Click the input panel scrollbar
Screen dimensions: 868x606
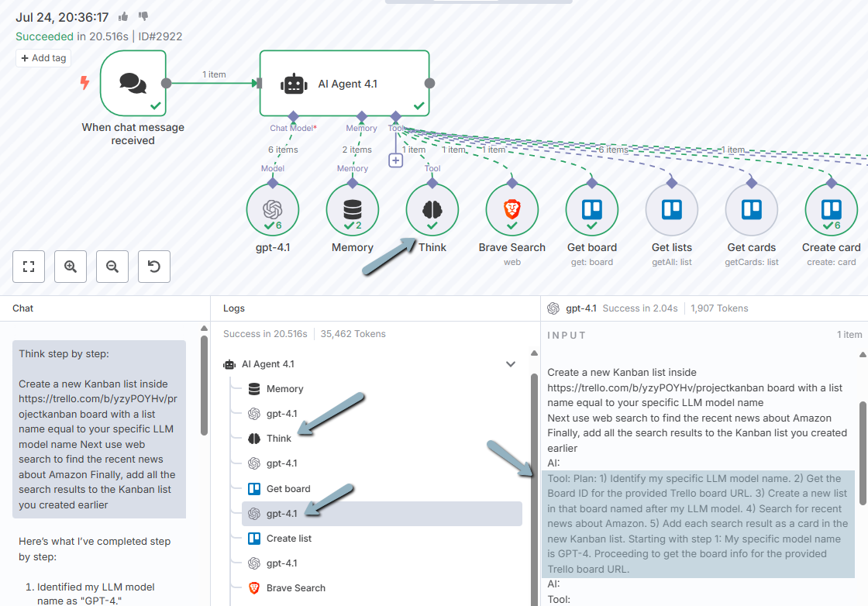tap(863, 453)
